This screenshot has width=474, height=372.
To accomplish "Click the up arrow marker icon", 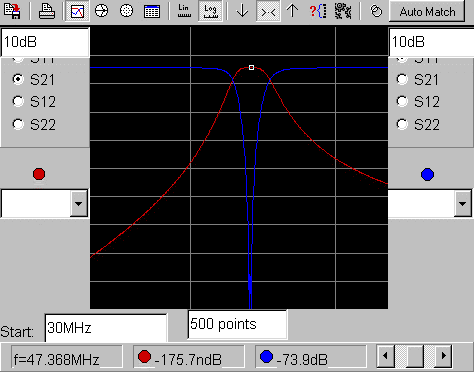I will click(292, 11).
